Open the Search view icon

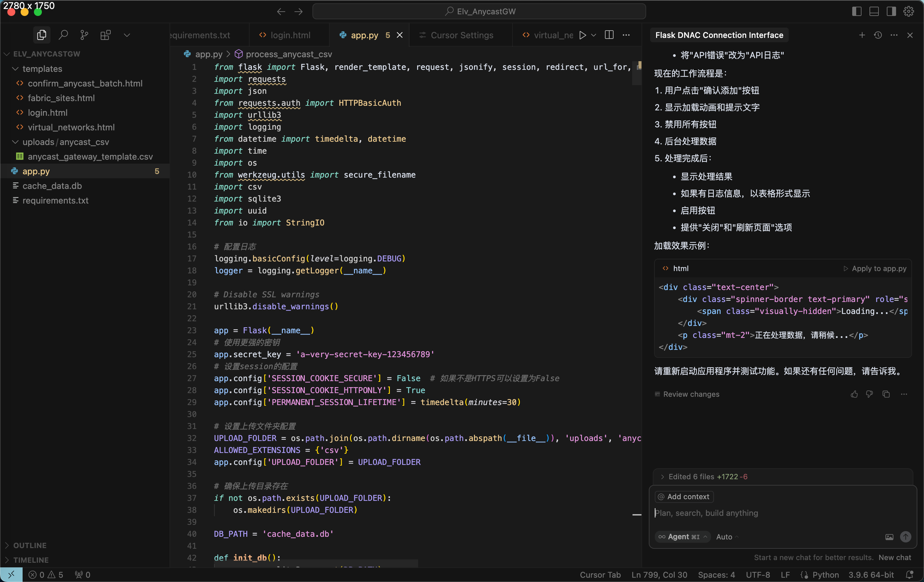pyautogui.click(x=63, y=35)
